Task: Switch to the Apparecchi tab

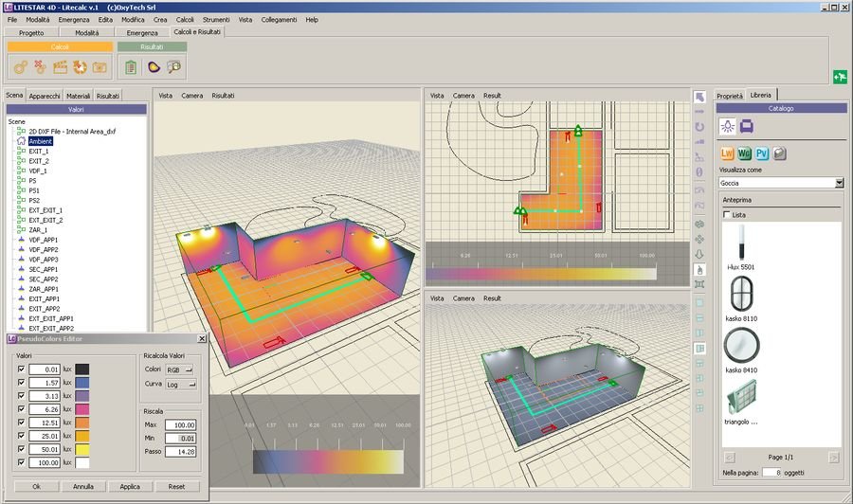Action: (45, 96)
